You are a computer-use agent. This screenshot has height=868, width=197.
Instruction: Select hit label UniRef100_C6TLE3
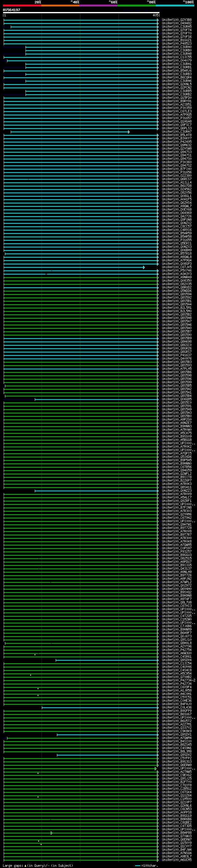click(177, 111)
